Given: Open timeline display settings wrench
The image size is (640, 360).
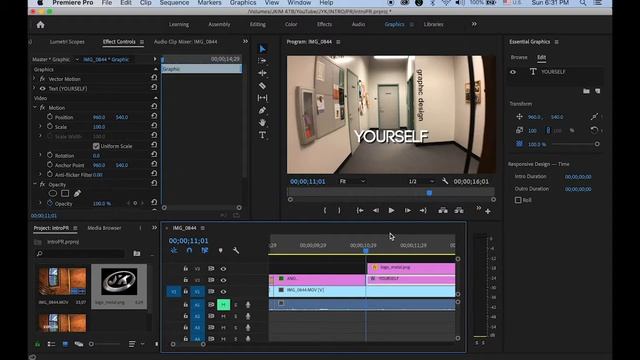Looking at the screenshot, I should coord(236,250).
